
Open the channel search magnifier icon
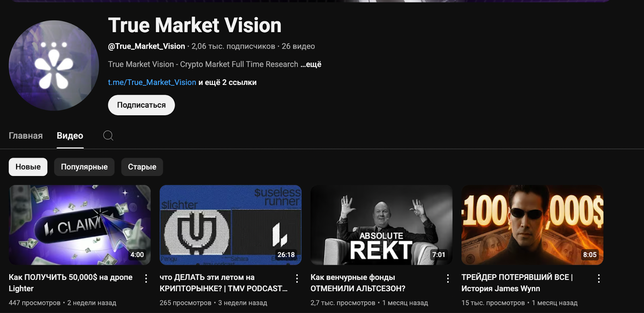(x=108, y=136)
